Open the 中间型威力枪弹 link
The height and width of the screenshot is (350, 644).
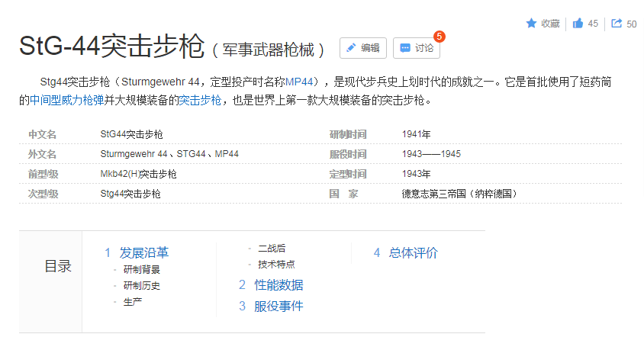(x=66, y=100)
